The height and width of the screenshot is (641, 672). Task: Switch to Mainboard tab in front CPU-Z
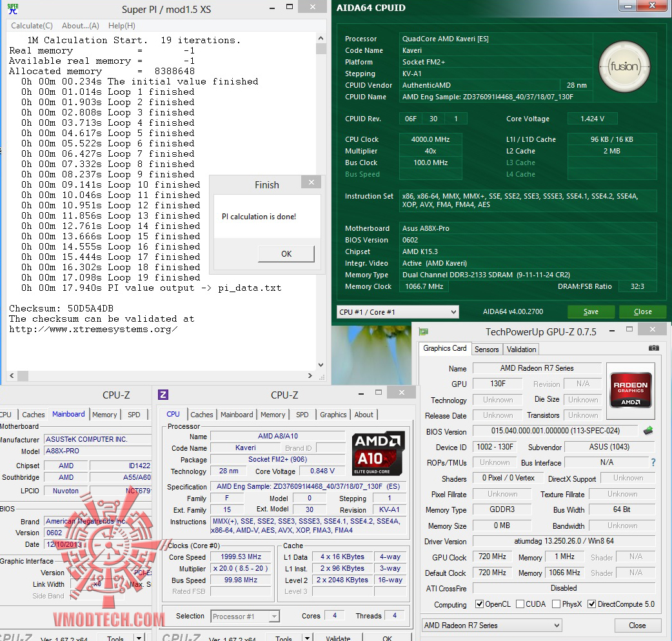(x=237, y=415)
